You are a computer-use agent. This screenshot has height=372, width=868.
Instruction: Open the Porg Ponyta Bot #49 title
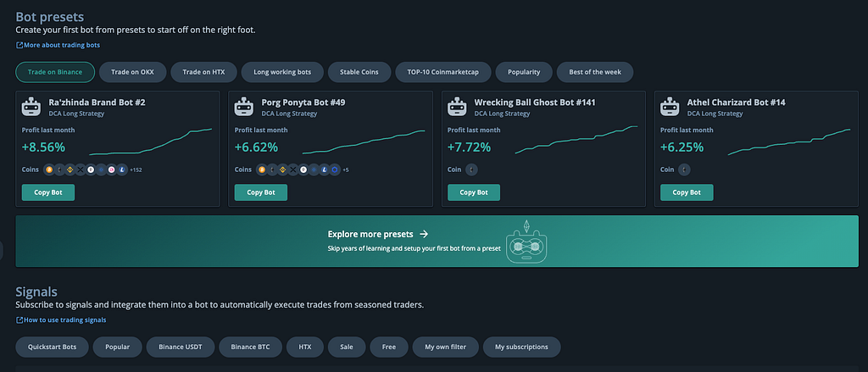(x=303, y=103)
